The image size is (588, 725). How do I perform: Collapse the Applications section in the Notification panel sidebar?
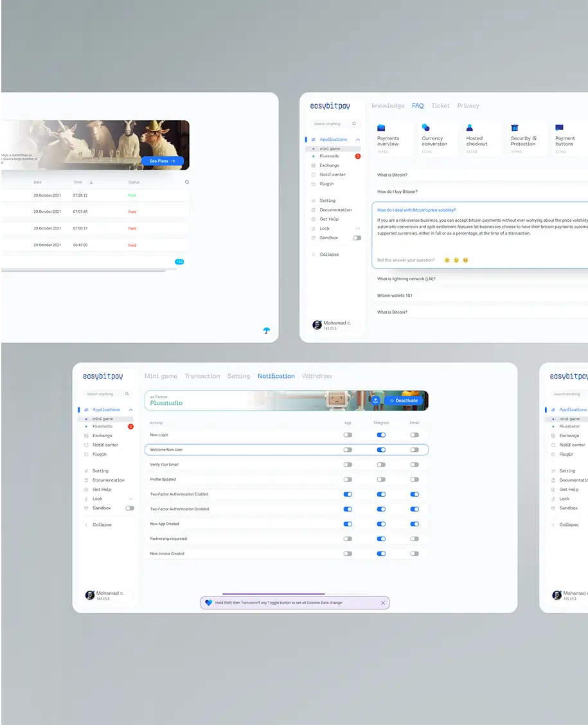pos(130,409)
